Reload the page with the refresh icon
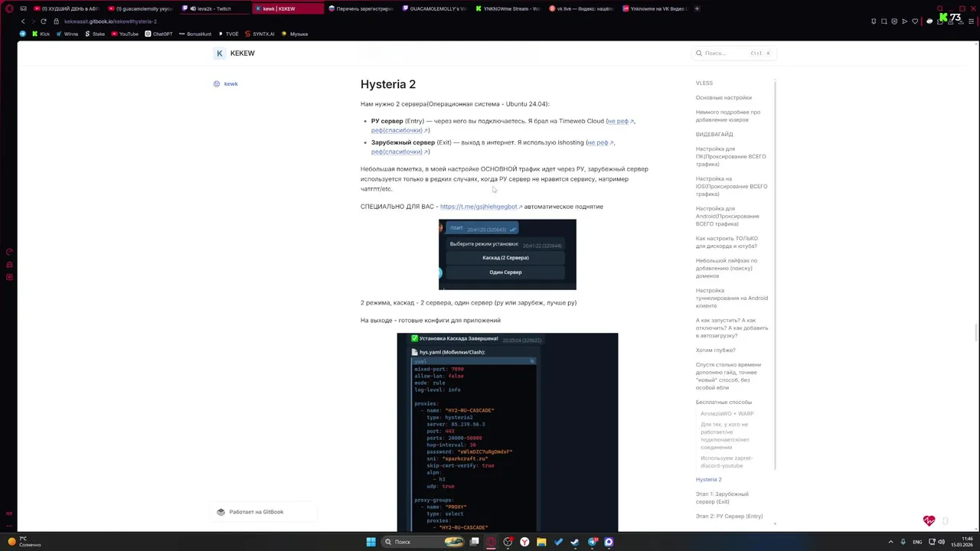980x551 pixels. [44, 21]
